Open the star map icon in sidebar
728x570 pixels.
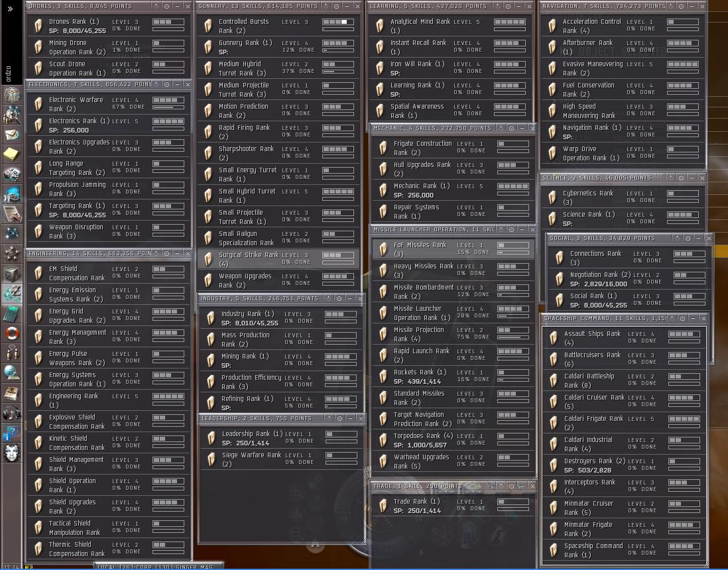(x=12, y=233)
